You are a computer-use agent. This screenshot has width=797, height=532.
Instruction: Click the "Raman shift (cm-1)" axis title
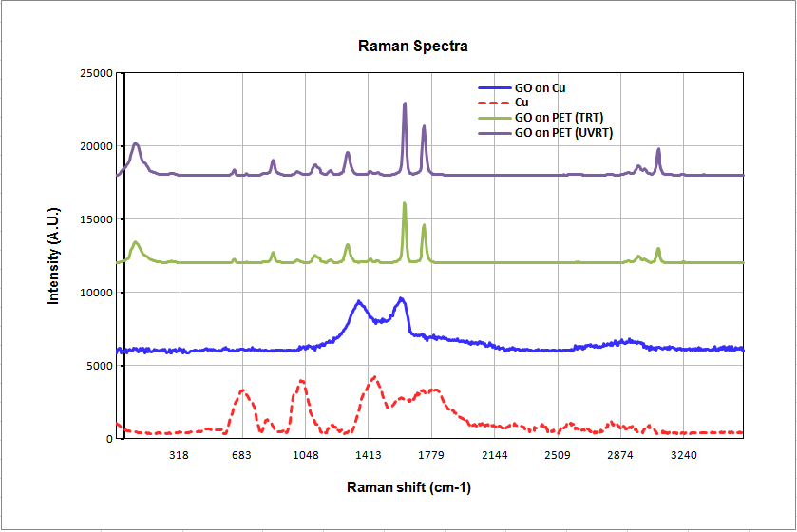coord(408,487)
